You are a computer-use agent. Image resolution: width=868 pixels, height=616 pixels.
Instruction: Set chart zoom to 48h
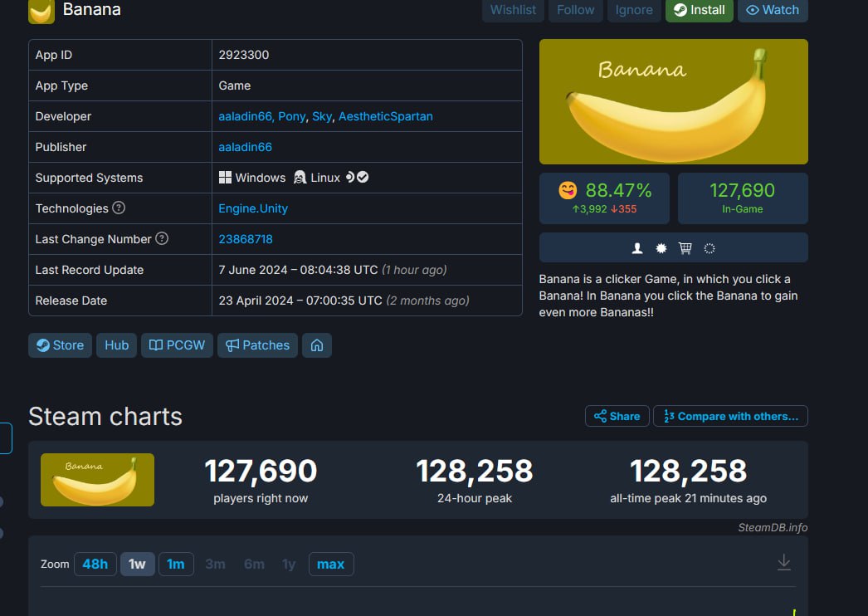point(95,564)
